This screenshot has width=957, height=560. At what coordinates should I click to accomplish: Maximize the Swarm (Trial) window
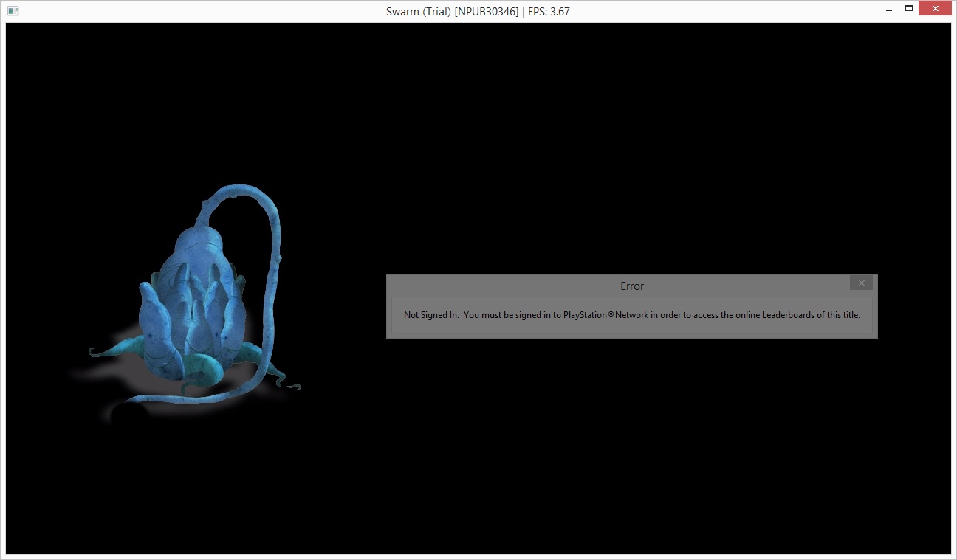click(x=908, y=9)
